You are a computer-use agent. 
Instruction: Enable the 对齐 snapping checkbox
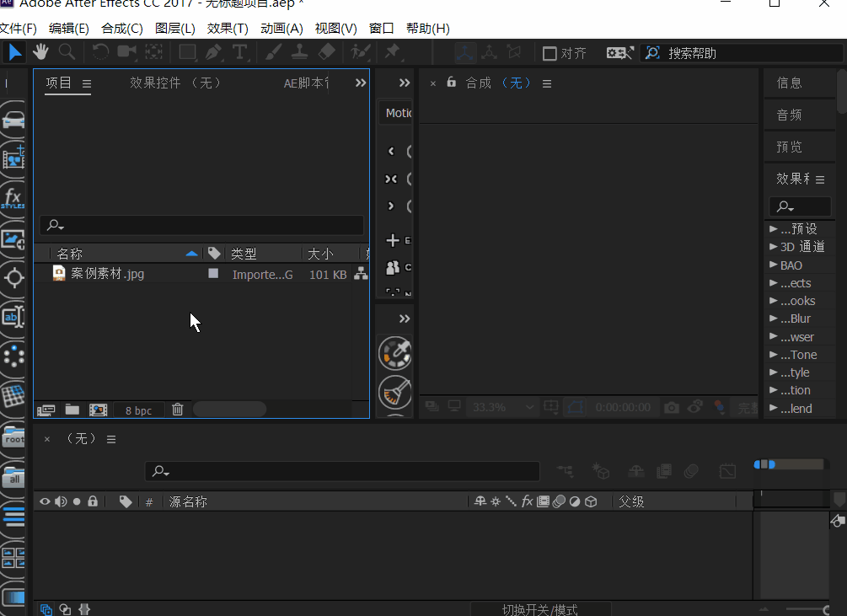point(549,53)
